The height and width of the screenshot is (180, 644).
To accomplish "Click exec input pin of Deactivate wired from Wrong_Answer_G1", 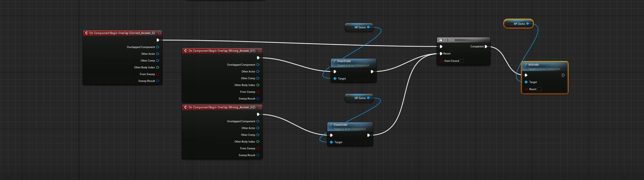I will 335,72.
